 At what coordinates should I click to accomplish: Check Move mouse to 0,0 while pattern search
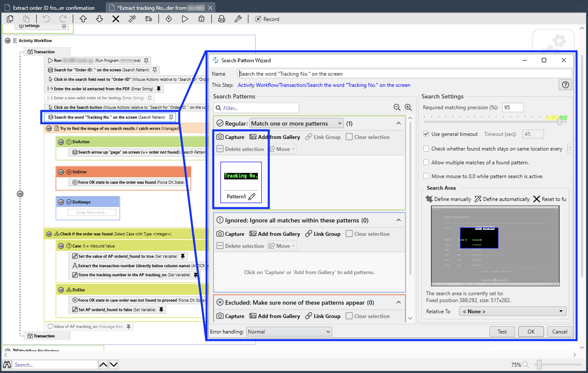tap(426, 176)
